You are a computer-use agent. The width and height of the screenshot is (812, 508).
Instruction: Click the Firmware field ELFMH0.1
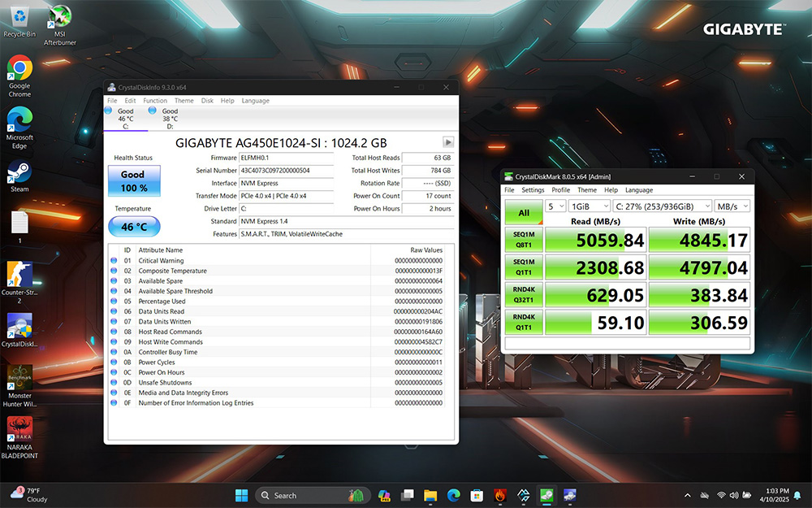point(286,158)
